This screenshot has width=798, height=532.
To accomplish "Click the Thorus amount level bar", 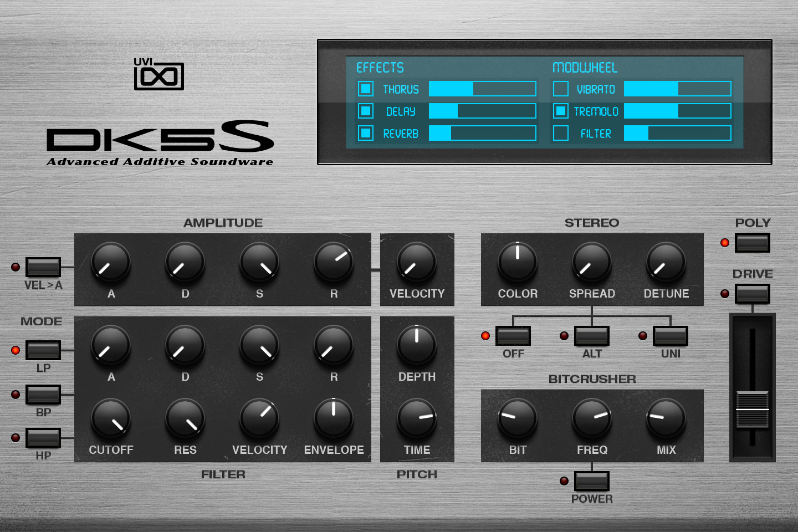I will (482, 89).
